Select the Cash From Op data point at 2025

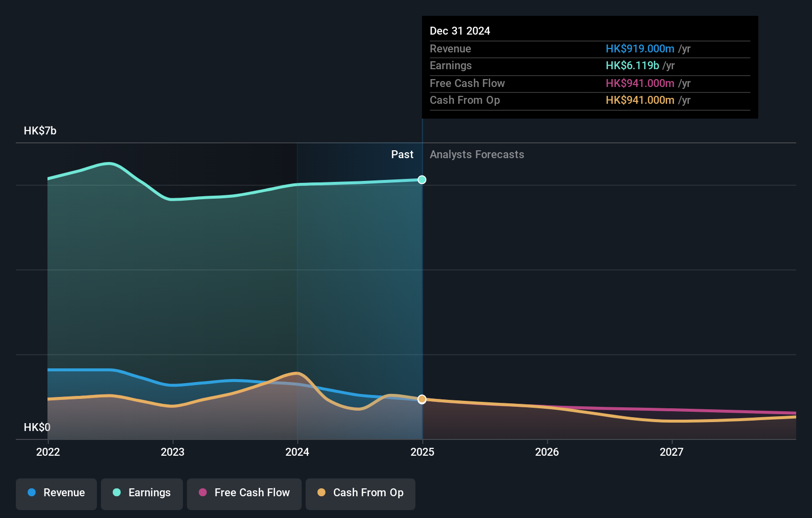pos(422,399)
